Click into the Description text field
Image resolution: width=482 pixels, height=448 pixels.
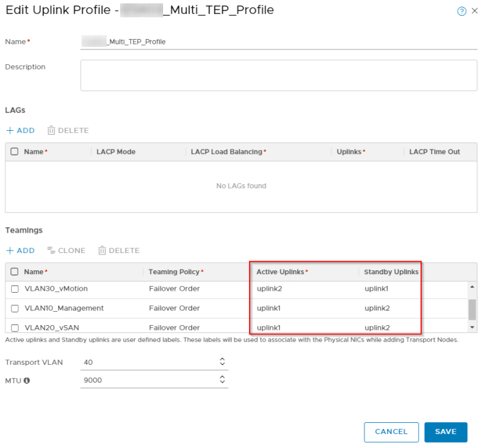(x=278, y=75)
